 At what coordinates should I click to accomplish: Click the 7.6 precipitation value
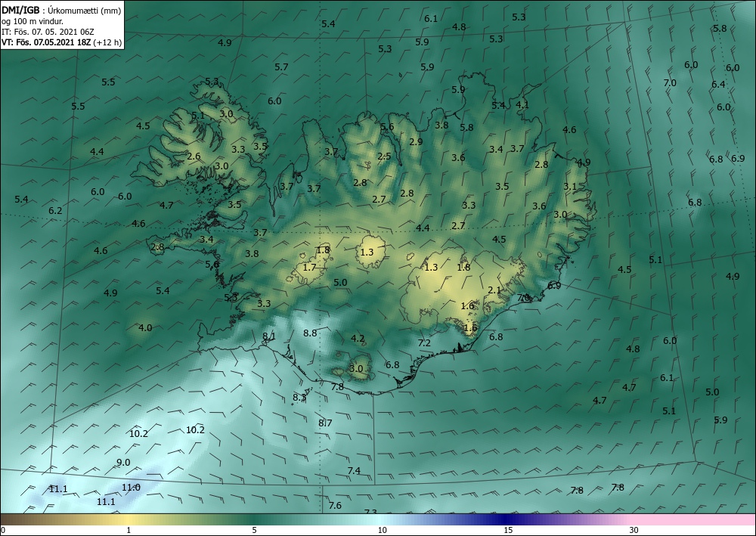(335, 505)
